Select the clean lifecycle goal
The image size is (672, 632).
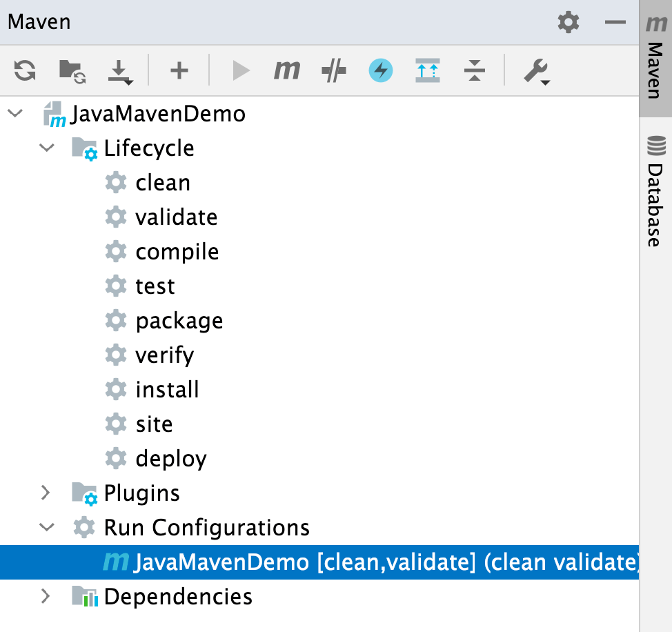(163, 182)
